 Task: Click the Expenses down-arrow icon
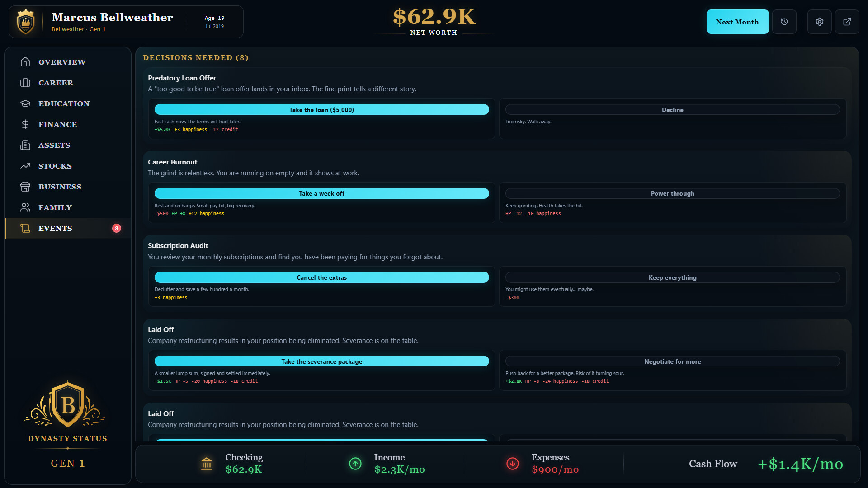tap(513, 464)
